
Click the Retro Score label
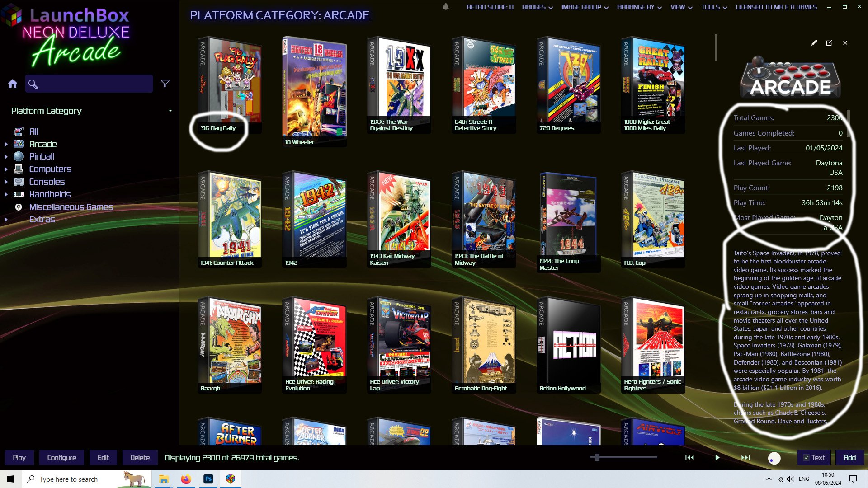[x=490, y=7]
